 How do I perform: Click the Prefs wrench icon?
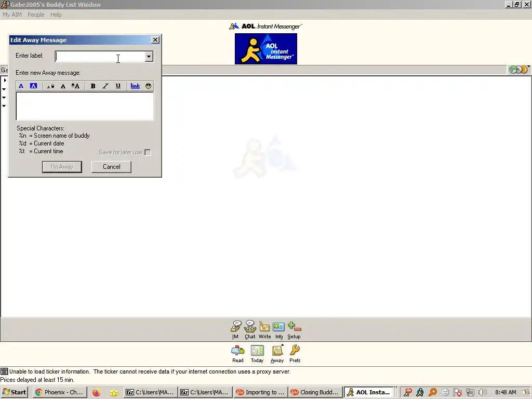pos(295,353)
